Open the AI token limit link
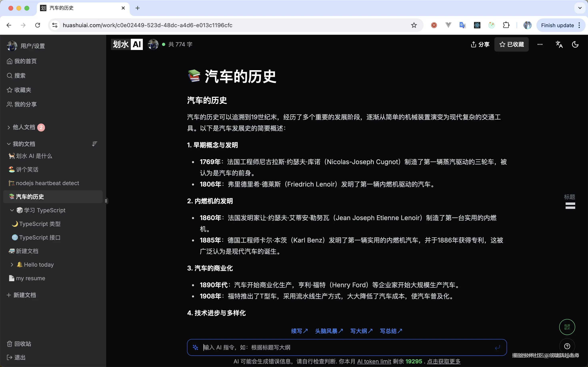This screenshot has width=588, height=367. [374, 361]
